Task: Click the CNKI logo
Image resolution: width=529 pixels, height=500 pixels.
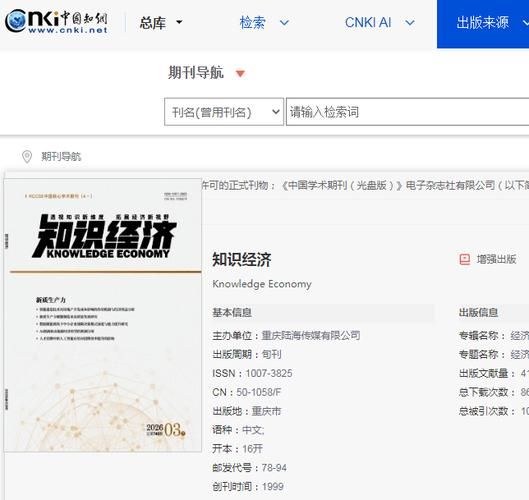Action: pos(56,22)
